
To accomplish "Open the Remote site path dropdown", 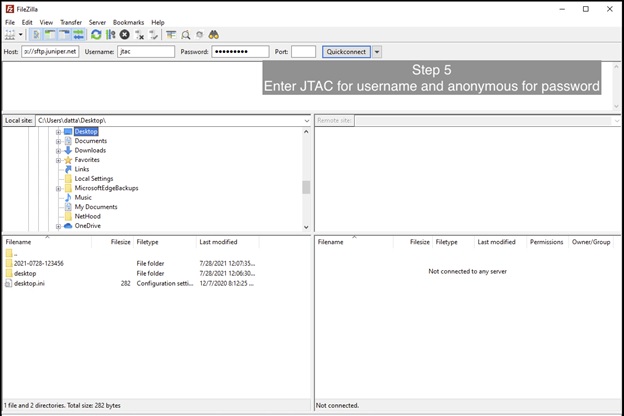I will pyautogui.click(x=616, y=121).
